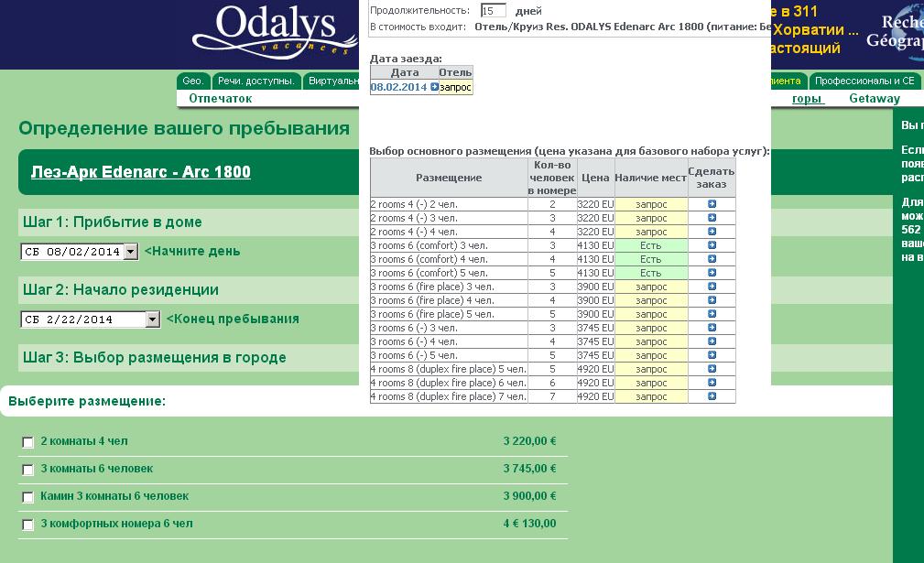This screenshot has width=924, height=563.
Task: Click price 3220 EU for 2 rooms 4 (-) 2 чел.
Action: [596, 204]
